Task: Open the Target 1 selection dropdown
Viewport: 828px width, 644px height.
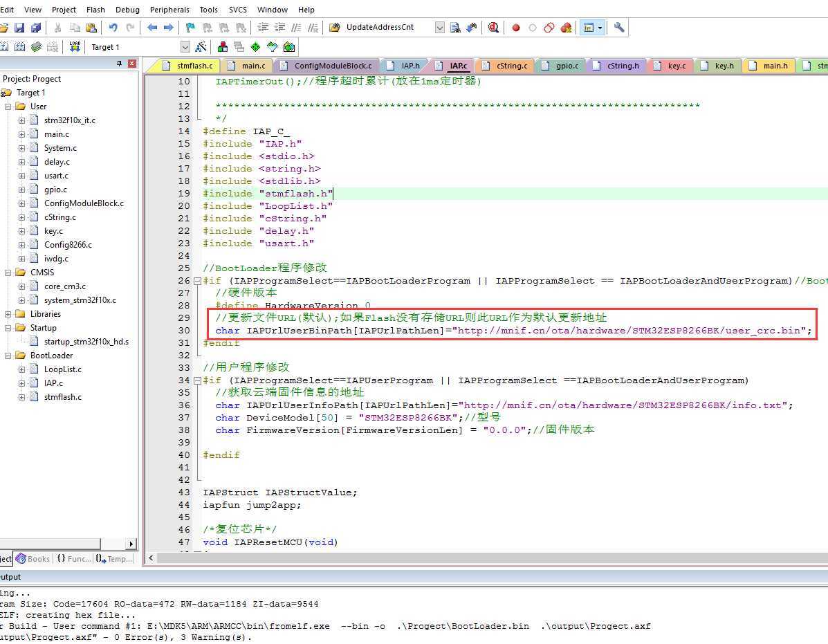Action: (185, 47)
